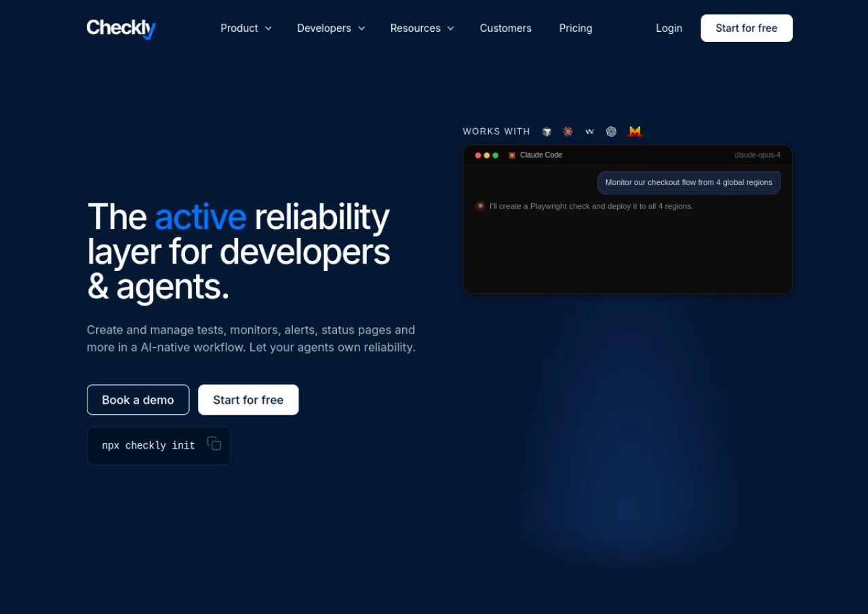Expand the Developers dropdown menu
868x614 pixels.
coord(331,28)
